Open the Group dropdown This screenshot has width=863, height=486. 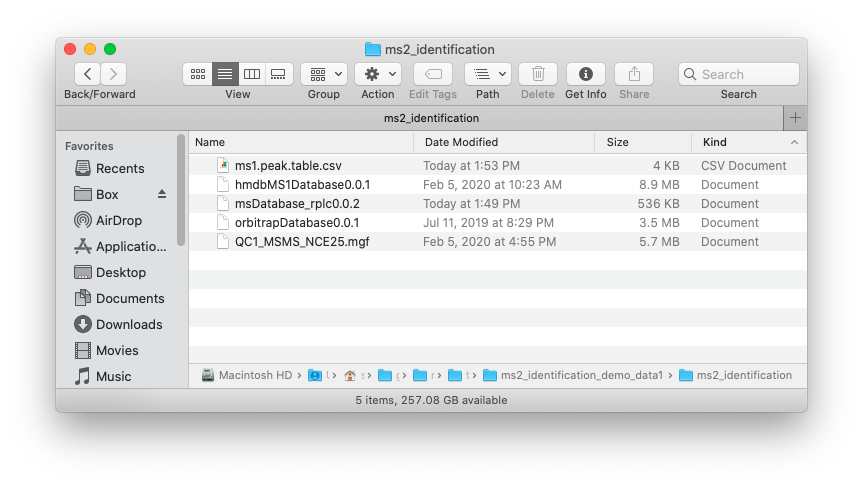click(x=324, y=74)
